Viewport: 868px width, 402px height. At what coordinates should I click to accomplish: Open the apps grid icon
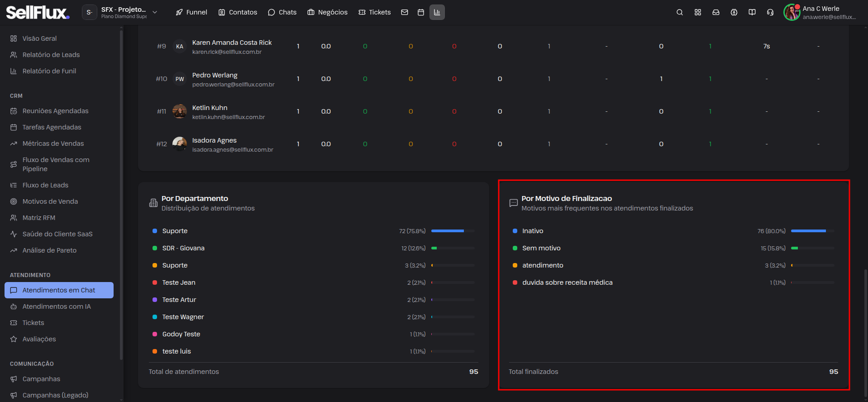point(697,12)
